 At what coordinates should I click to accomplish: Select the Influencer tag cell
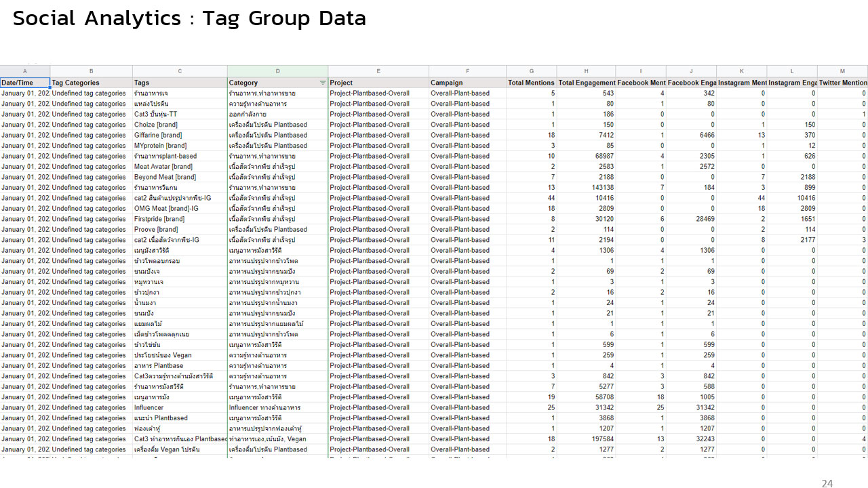[180, 407]
